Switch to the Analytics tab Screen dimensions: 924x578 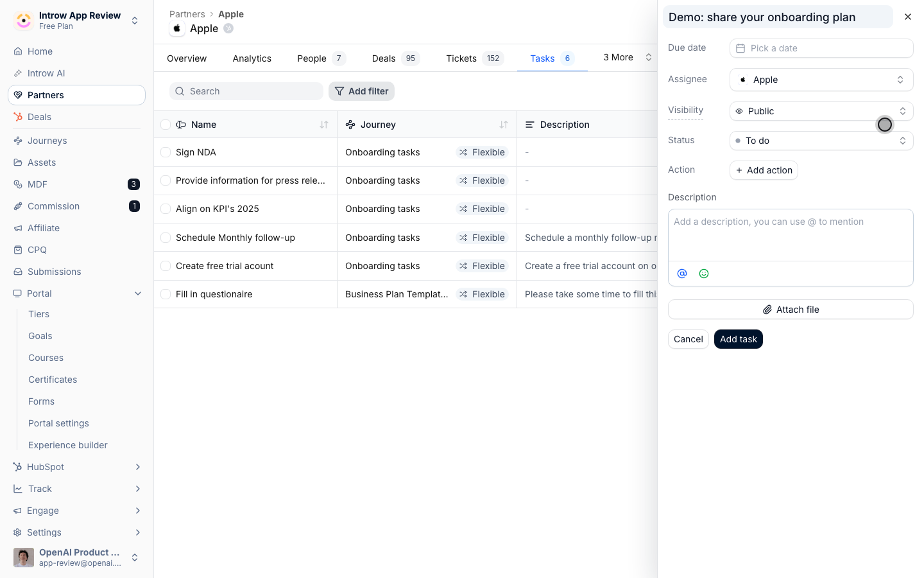tap(252, 58)
